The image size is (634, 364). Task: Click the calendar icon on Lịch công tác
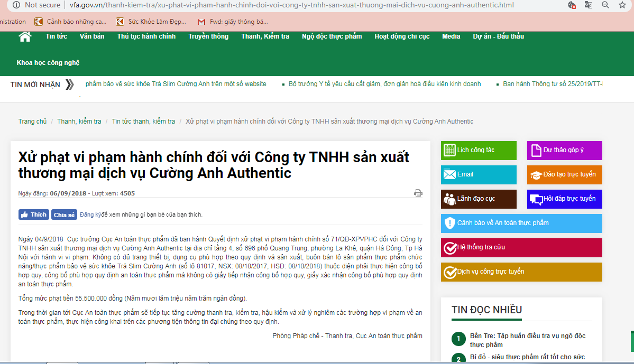pos(450,150)
